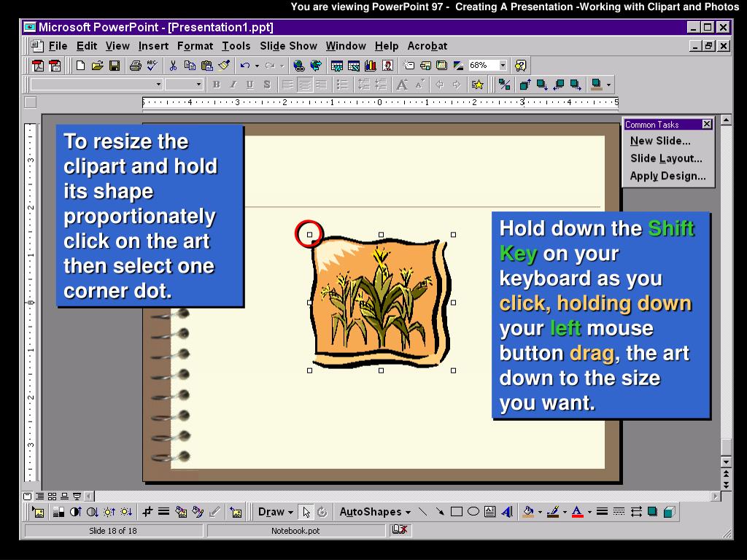Select the Rectangle drawing tool
This screenshot has height=560, width=747.
click(x=457, y=512)
